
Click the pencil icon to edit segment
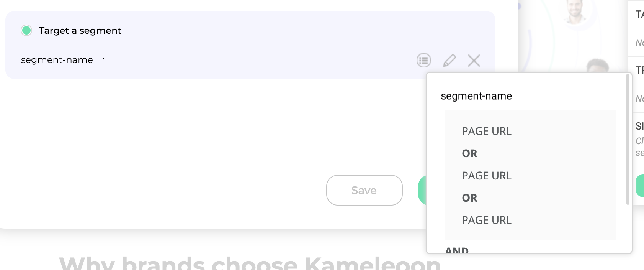click(449, 60)
